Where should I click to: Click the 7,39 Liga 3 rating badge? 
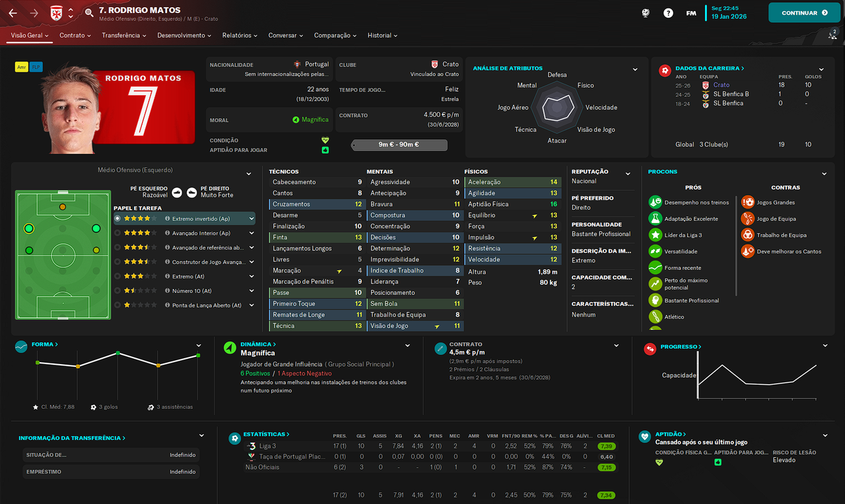(x=607, y=447)
